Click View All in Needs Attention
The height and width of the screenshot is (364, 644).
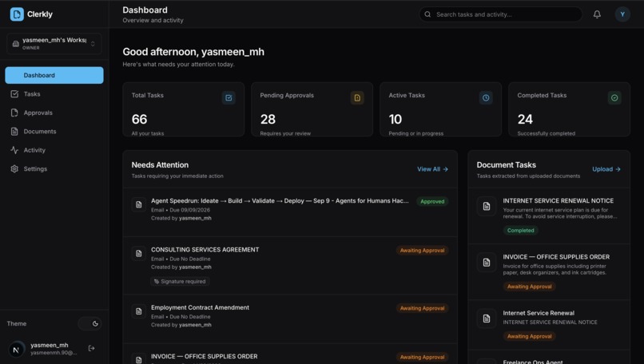[x=432, y=169]
